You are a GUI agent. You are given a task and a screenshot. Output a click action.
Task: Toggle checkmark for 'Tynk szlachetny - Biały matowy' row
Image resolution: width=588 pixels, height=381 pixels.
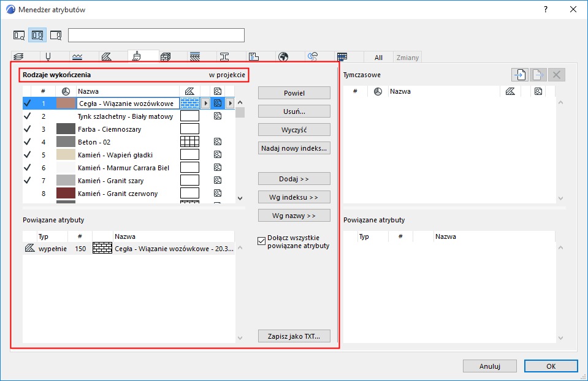(x=28, y=116)
